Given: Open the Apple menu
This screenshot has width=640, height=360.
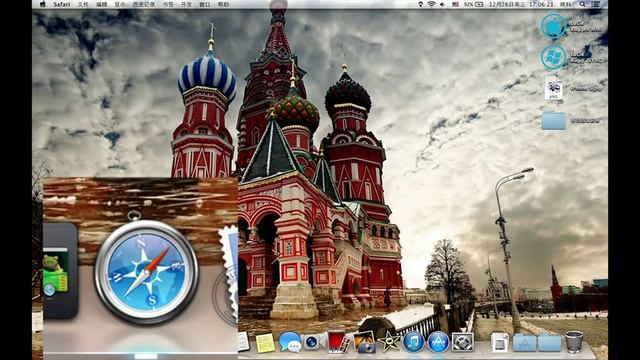Looking at the screenshot, I should 43,4.
